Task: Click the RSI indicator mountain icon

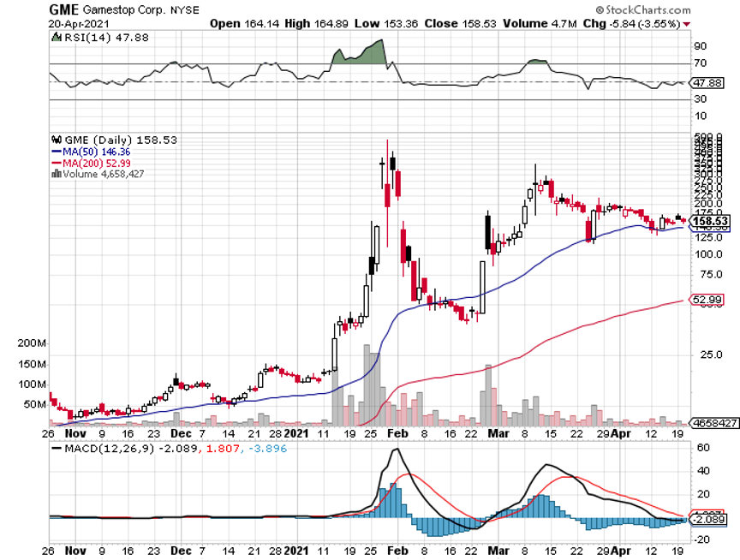Action: [x=57, y=37]
